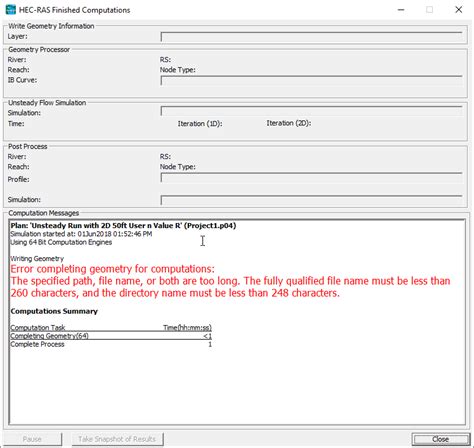Click the 'Geometry Processor' group heading
474x448 pixels.
tap(39, 50)
